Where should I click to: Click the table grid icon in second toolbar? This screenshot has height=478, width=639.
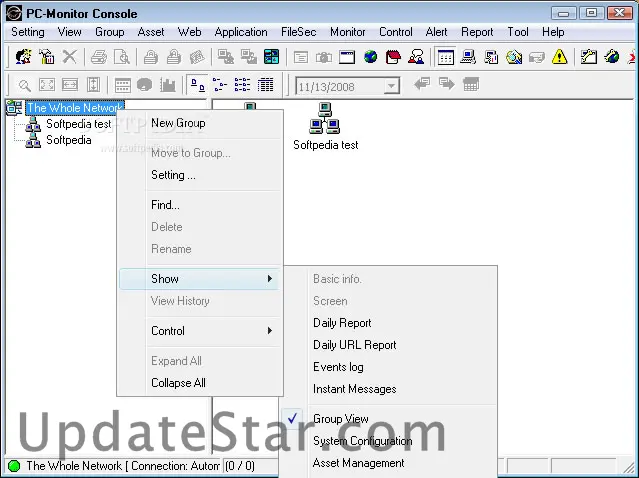tap(122, 85)
